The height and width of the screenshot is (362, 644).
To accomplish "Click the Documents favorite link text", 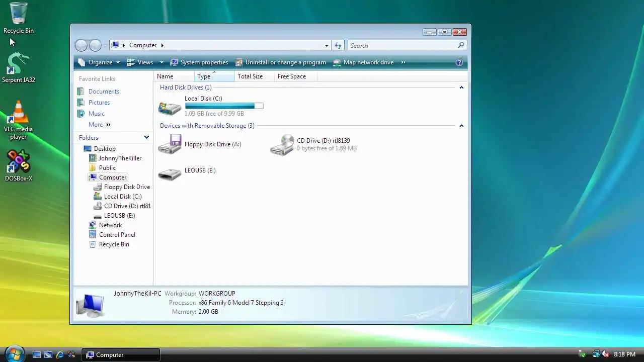I will point(104,92).
